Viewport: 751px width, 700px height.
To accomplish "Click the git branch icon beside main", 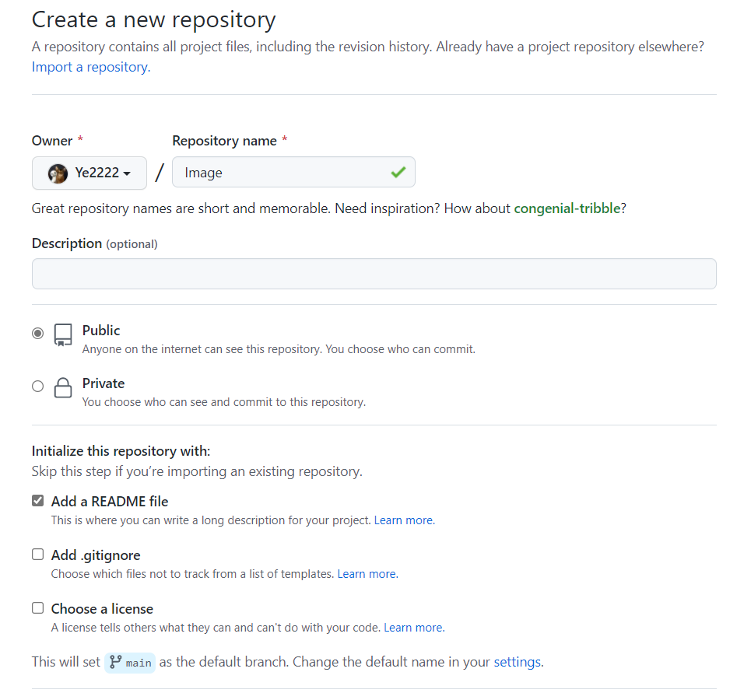I will point(116,662).
